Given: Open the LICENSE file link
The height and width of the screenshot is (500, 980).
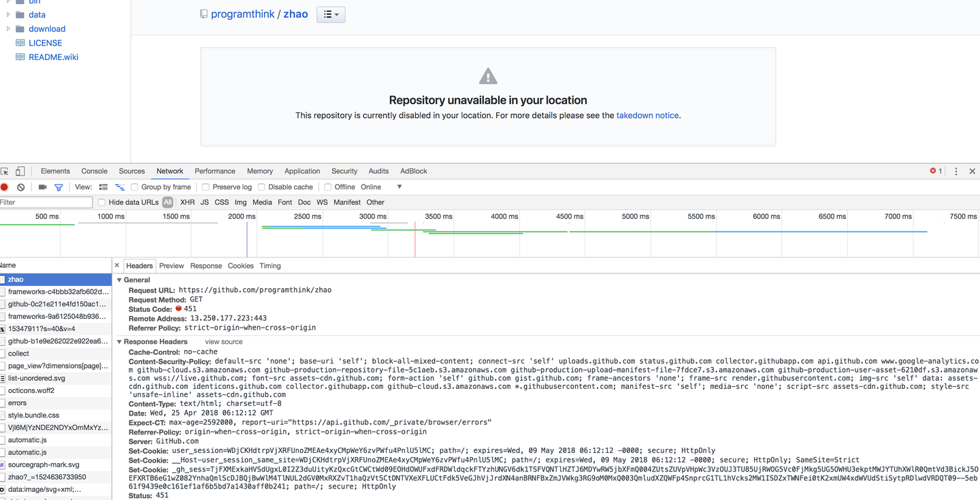Looking at the screenshot, I should 45,43.
